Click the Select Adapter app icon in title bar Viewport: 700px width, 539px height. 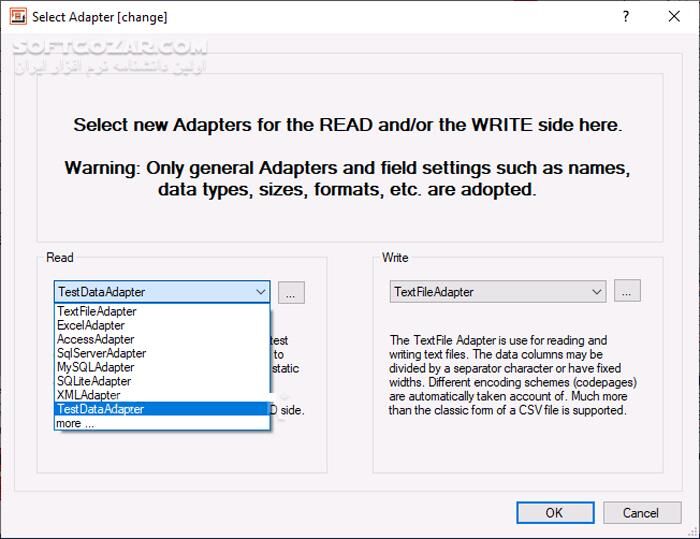point(18,16)
